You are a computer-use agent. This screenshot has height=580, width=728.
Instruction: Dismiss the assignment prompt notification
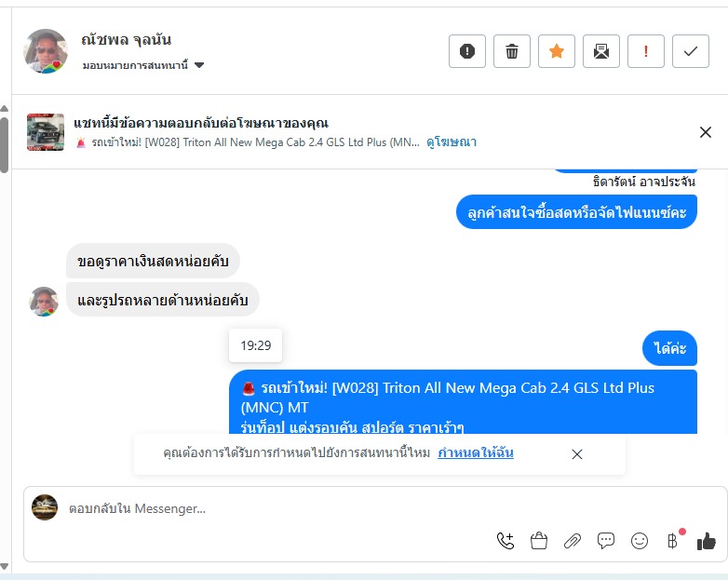pyautogui.click(x=576, y=454)
